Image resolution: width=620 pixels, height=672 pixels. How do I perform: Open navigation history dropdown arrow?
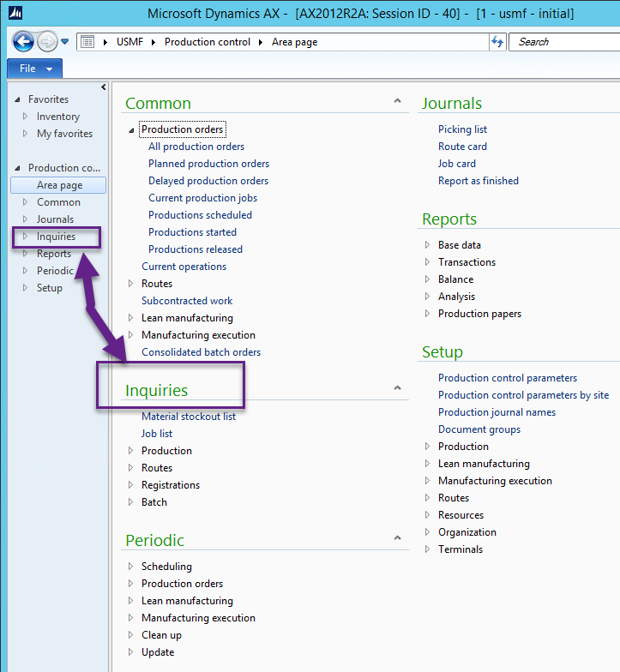[x=65, y=41]
